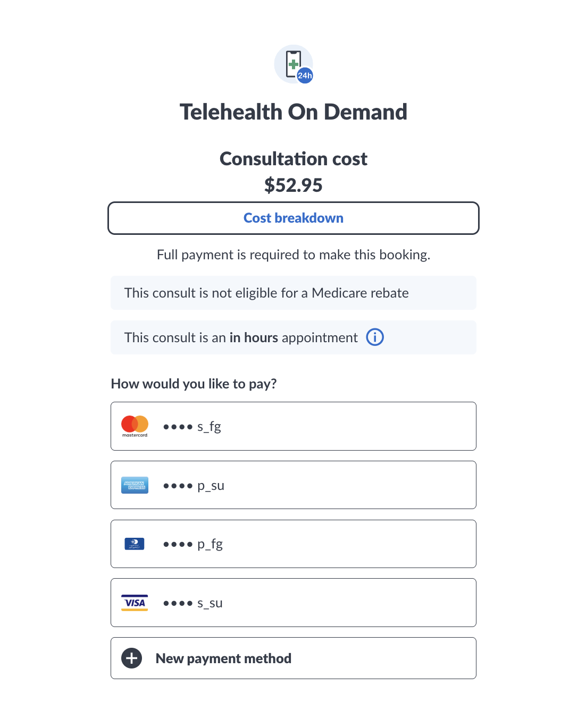Viewport: 586px width, 728px height.
Task: Click the plus icon for new payment method
Action: click(131, 658)
